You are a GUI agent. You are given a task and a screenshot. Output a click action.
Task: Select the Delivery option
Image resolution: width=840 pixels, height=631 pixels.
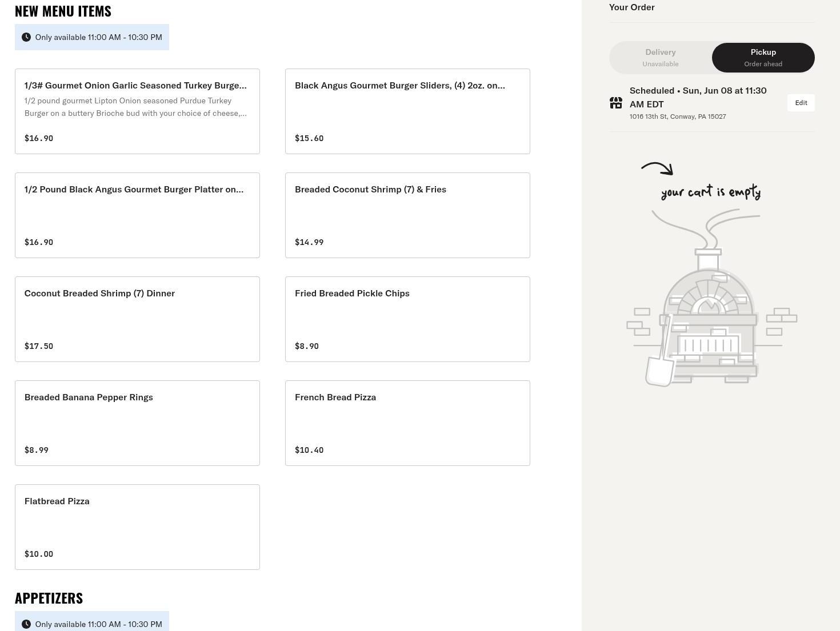click(x=661, y=58)
